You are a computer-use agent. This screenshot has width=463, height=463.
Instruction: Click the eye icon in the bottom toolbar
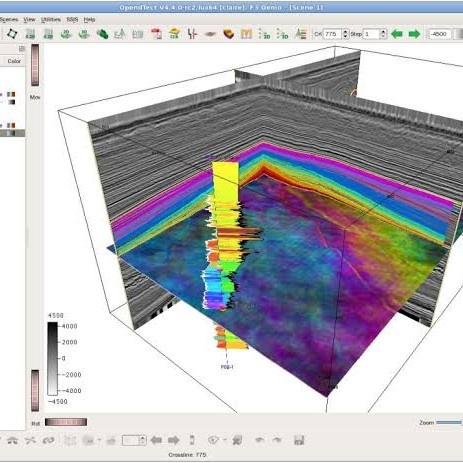tap(213, 440)
